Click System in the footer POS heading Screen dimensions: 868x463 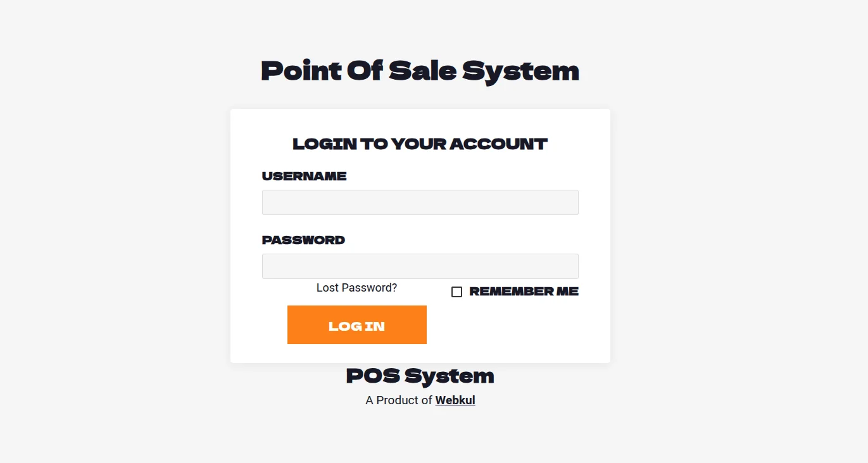tap(450, 377)
